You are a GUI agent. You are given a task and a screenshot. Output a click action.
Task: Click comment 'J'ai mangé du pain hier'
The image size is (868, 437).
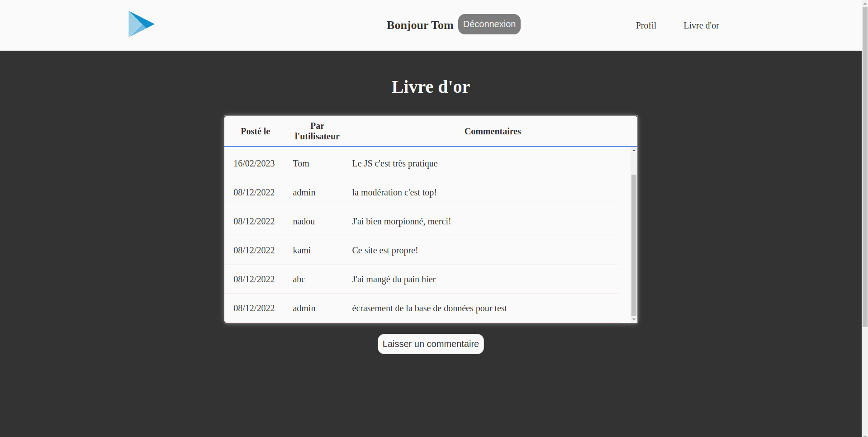click(x=394, y=279)
